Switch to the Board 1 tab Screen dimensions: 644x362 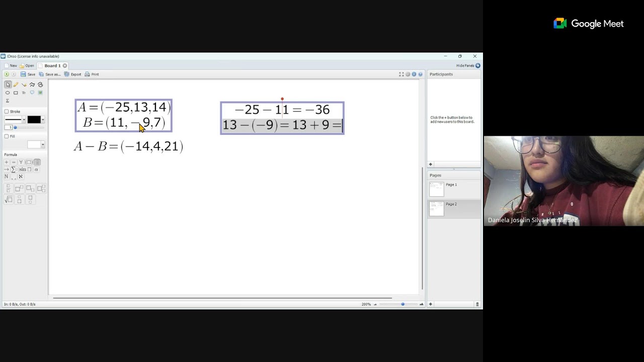point(52,66)
